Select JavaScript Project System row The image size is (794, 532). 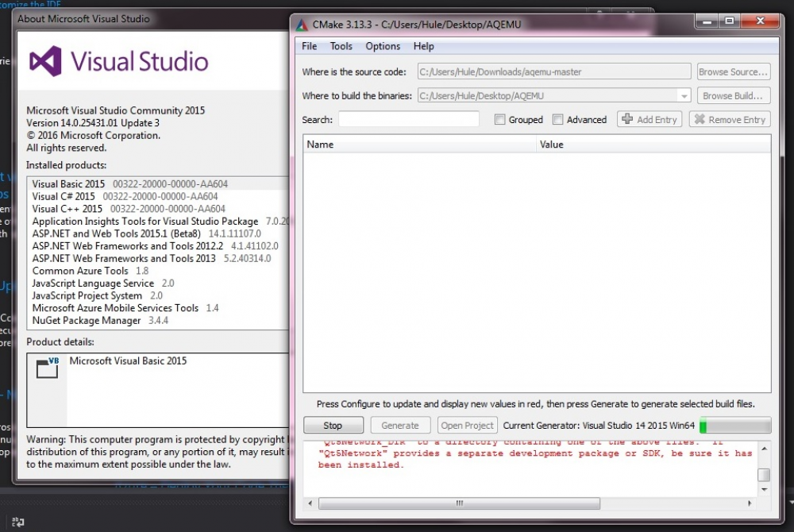(159, 295)
